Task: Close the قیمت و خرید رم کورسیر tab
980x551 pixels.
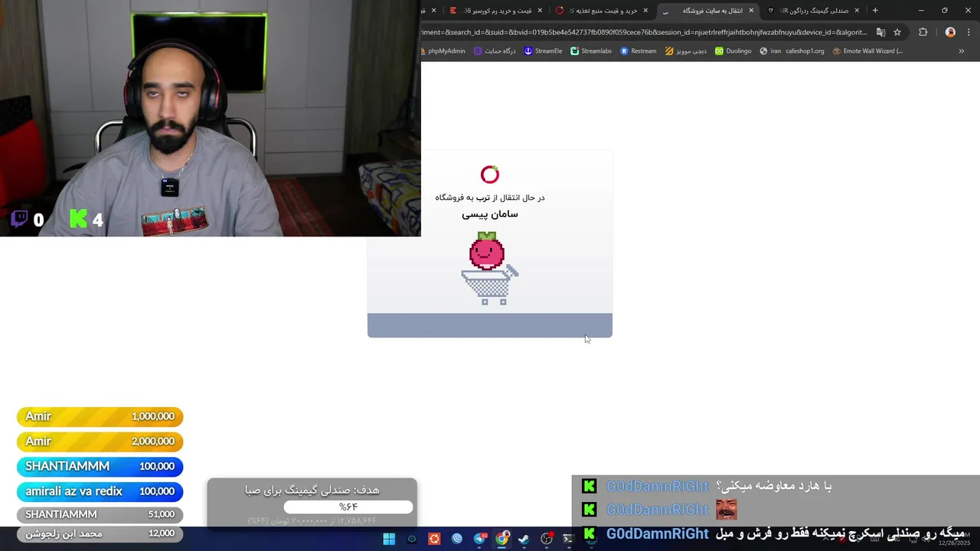Action: 540,11
